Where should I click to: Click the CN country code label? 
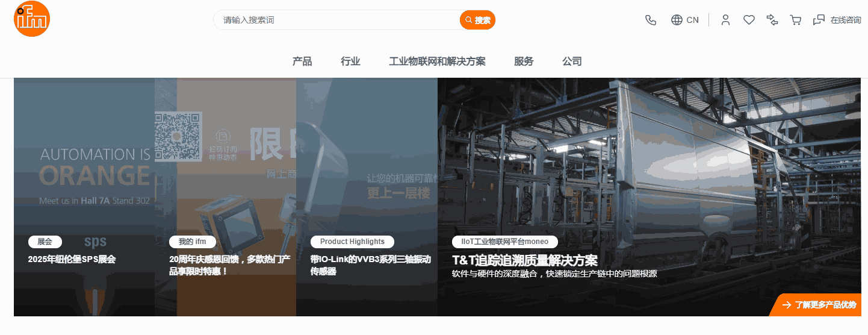point(693,20)
